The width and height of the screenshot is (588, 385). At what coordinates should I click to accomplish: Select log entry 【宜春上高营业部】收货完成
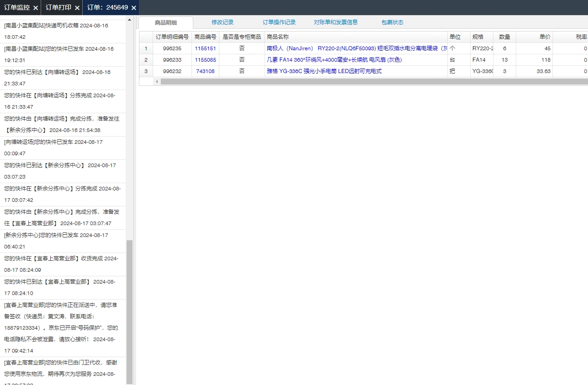(x=62, y=264)
